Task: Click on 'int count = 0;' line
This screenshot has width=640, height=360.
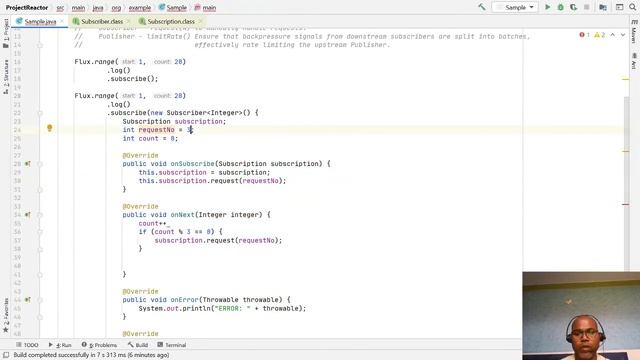Action: pyautogui.click(x=150, y=138)
